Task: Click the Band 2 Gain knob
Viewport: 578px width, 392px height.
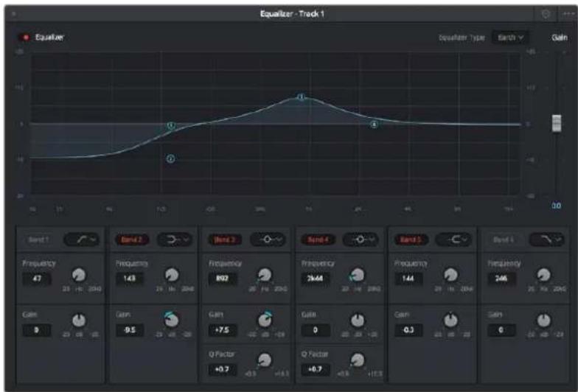Action: coord(171,320)
